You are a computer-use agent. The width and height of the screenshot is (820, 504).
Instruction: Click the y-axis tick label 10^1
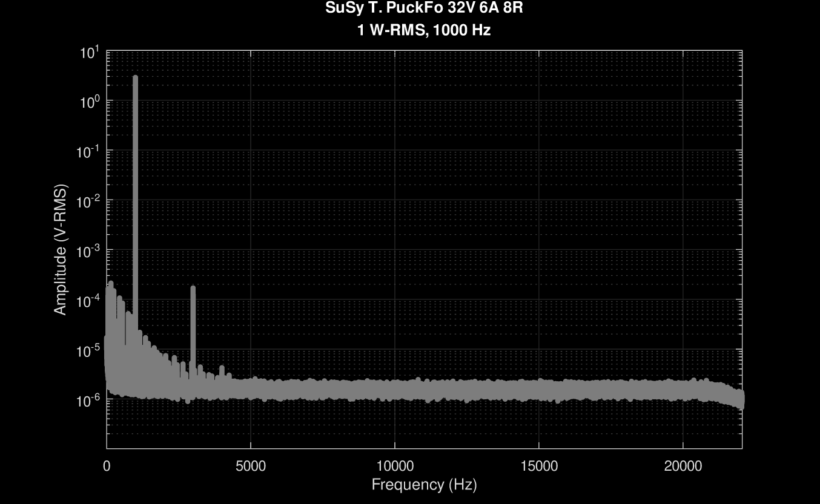(x=90, y=53)
